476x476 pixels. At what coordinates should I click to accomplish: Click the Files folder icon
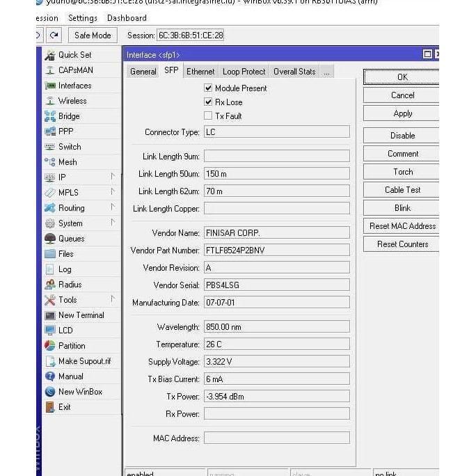[50, 254]
